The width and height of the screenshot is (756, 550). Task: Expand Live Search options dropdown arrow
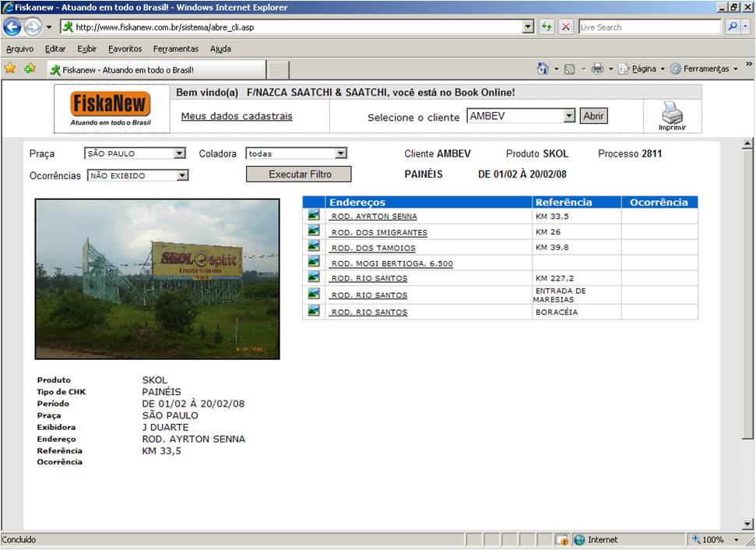[x=745, y=27]
